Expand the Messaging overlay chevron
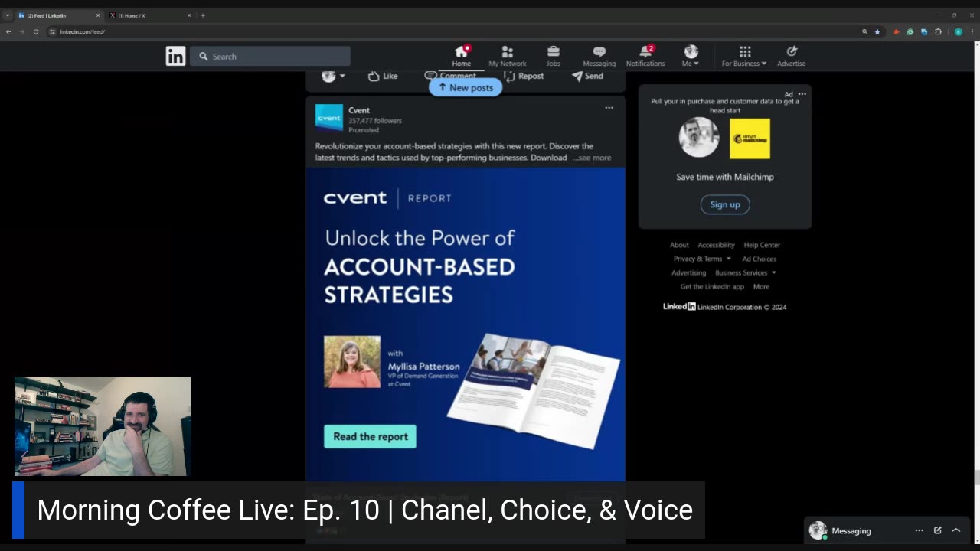The width and height of the screenshot is (980, 551). 955,530
